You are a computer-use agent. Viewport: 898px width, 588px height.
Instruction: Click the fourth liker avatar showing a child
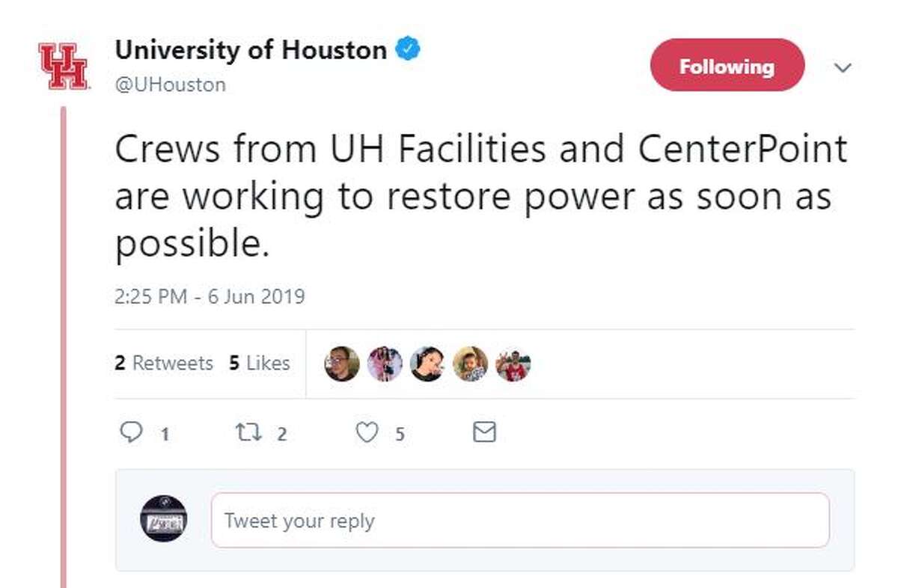tap(470, 364)
